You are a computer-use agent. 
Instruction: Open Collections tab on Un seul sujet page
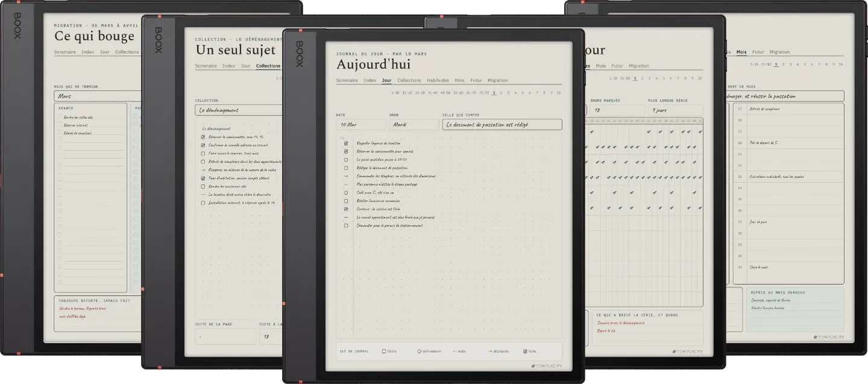[268, 66]
